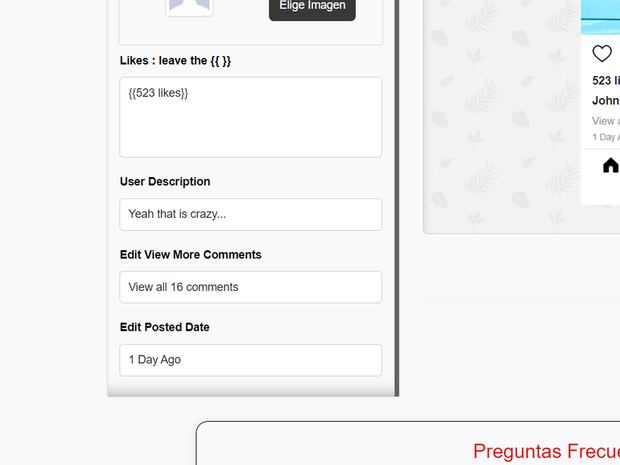This screenshot has height=465, width=620.
Task: Select the View all 16 comments input
Action: point(250,287)
